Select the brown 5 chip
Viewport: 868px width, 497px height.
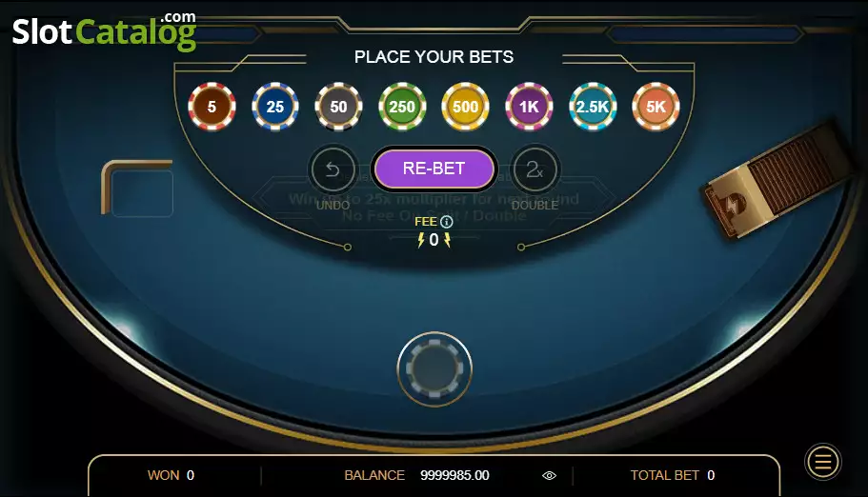point(212,107)
